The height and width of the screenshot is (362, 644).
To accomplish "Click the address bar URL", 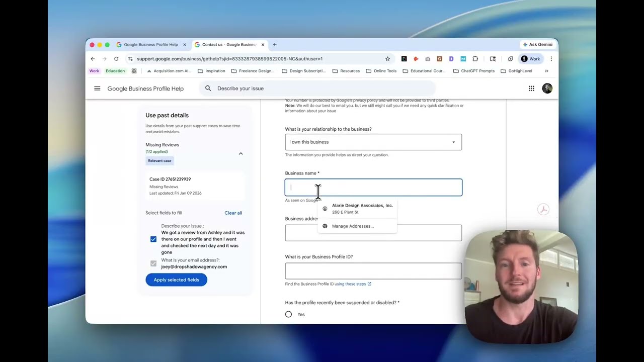I will (x=229, y=59).
